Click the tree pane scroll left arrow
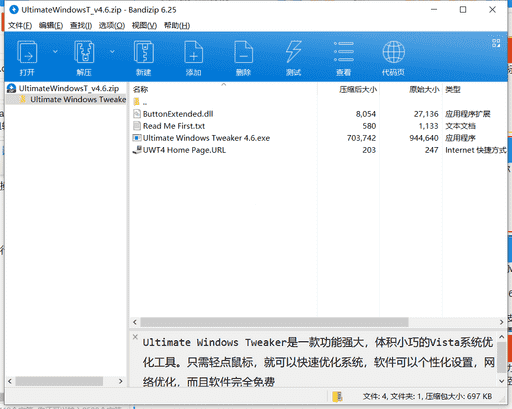 point(10,381)
